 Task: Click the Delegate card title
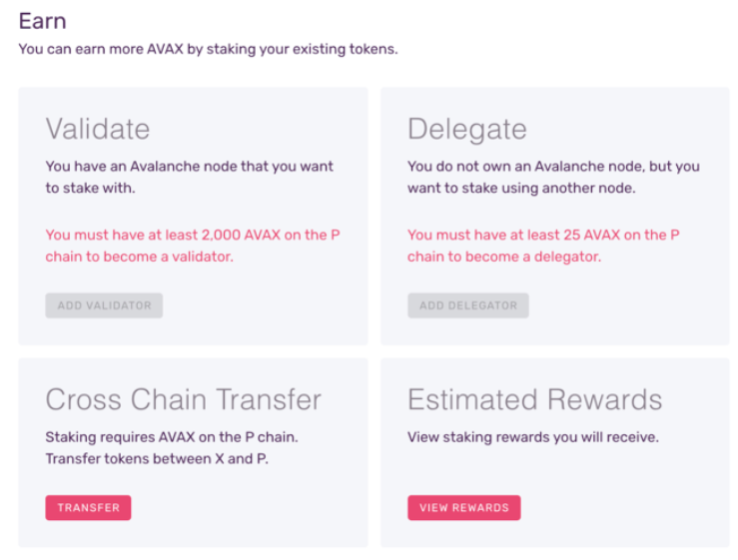tap(466, 129)
